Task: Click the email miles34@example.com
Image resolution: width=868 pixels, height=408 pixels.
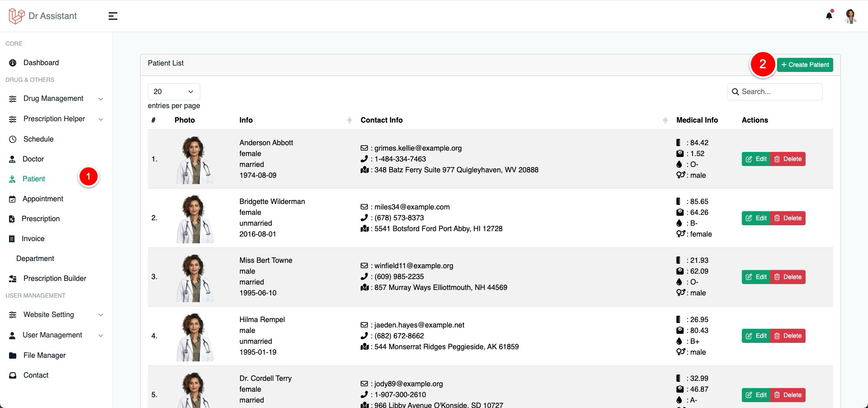Action: click(x=412, y=207)
